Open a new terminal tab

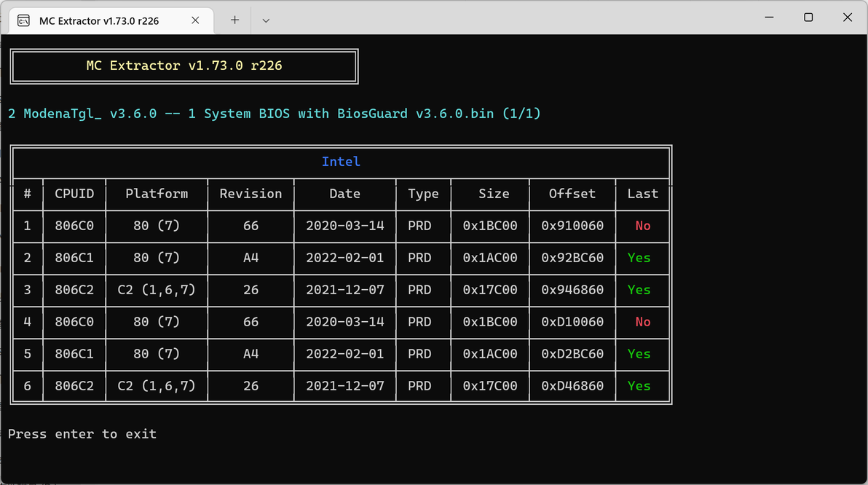[x=234, y=20]
